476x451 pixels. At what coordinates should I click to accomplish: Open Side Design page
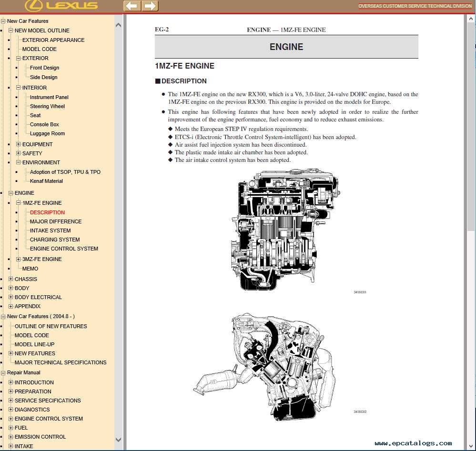[x=43, y=78]
